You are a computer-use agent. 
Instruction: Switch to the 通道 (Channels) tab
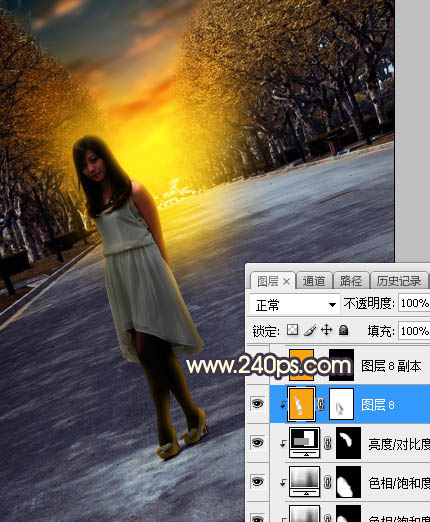314,281
